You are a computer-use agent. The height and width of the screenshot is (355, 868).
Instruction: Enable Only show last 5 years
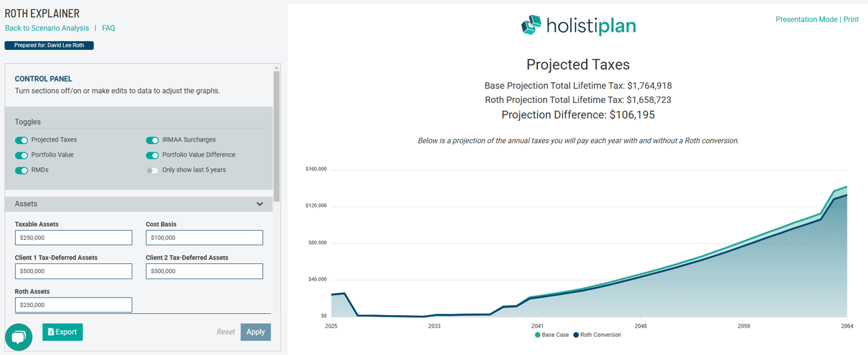point(152,171)
